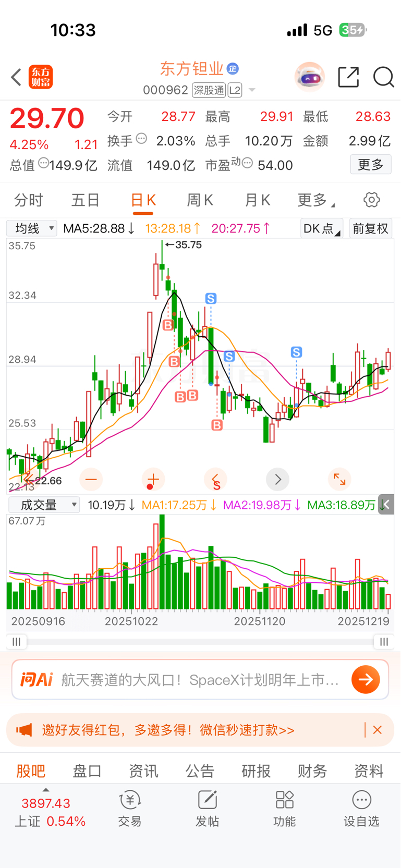Tap the date range slider track

point(200,642)
